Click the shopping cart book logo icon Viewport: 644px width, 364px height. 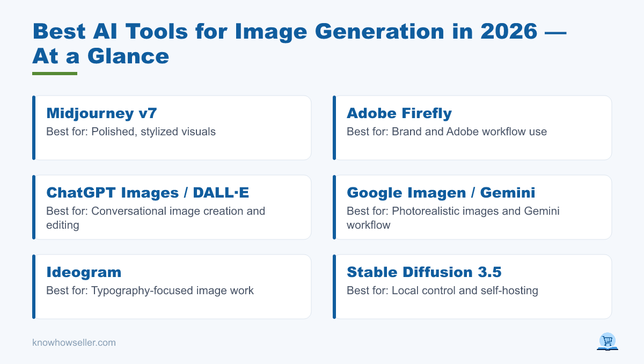608,341
